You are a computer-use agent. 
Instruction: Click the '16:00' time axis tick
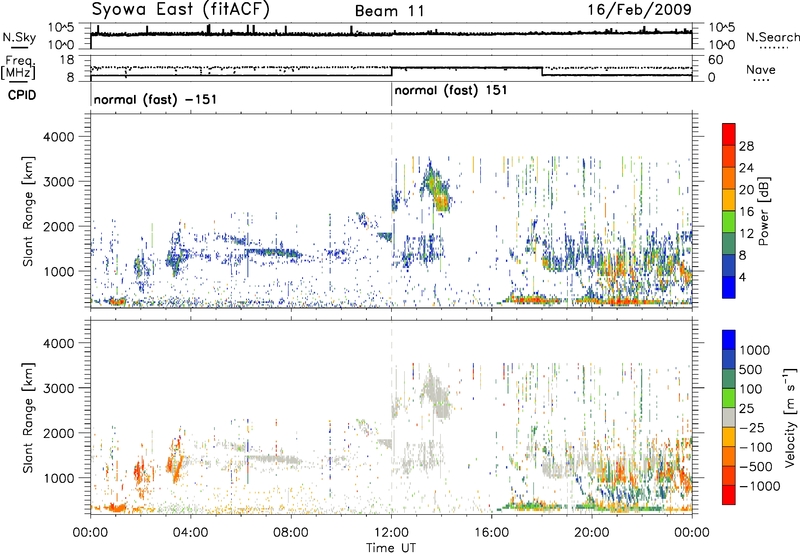(491, 533)
